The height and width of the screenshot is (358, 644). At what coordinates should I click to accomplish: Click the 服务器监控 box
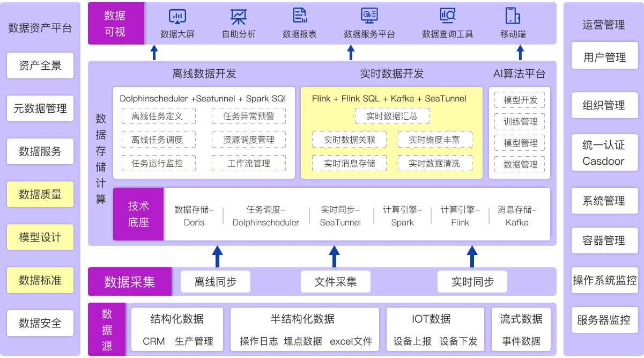604,320
